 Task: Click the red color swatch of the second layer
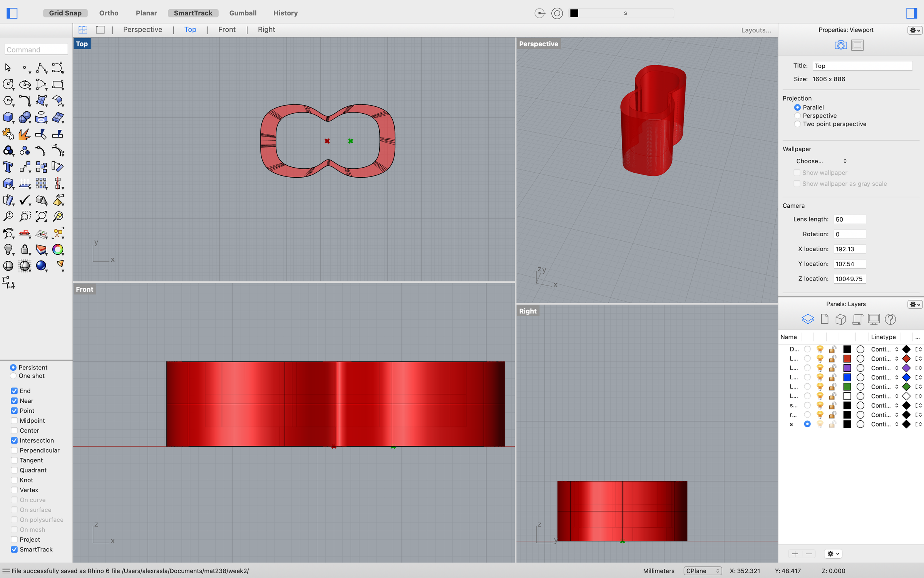coord(847,358)
